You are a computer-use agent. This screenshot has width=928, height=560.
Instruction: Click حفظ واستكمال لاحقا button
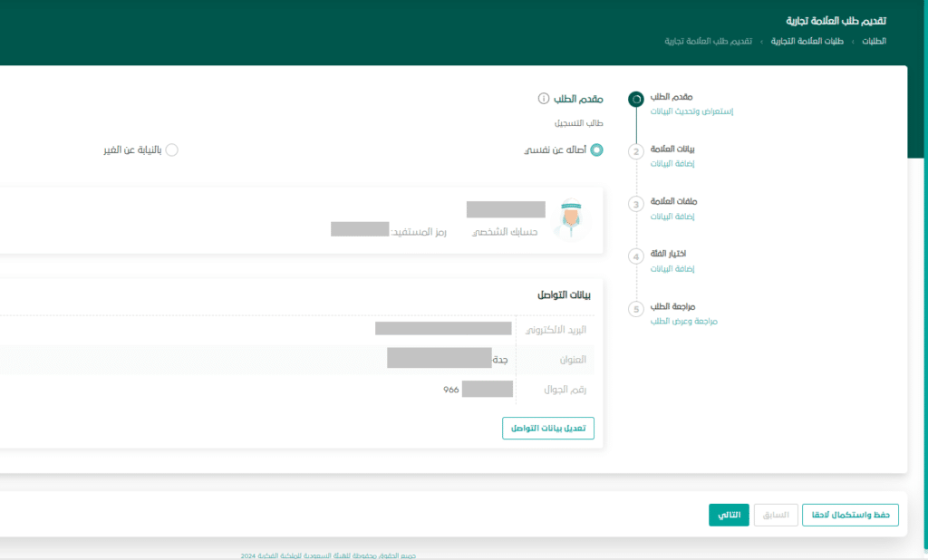851,516
